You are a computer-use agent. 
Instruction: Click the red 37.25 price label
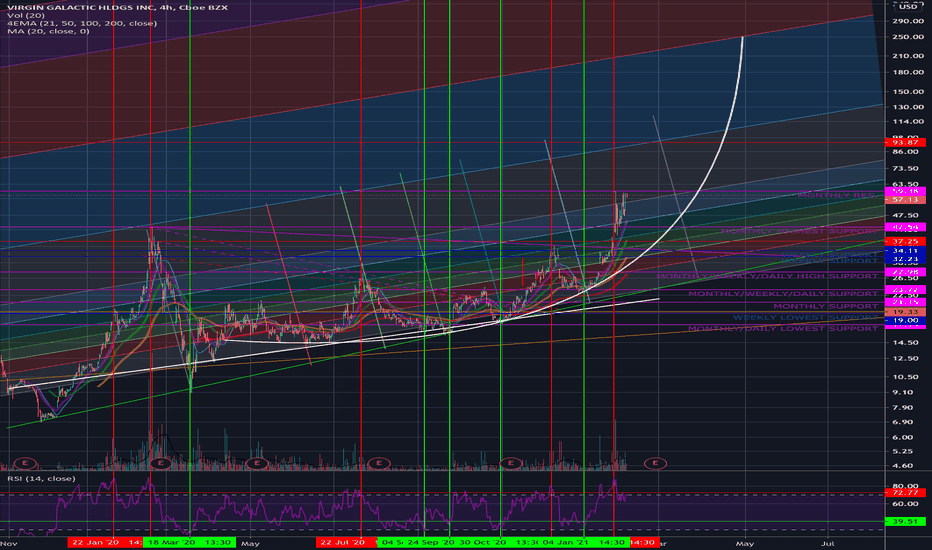coord(905,241)
